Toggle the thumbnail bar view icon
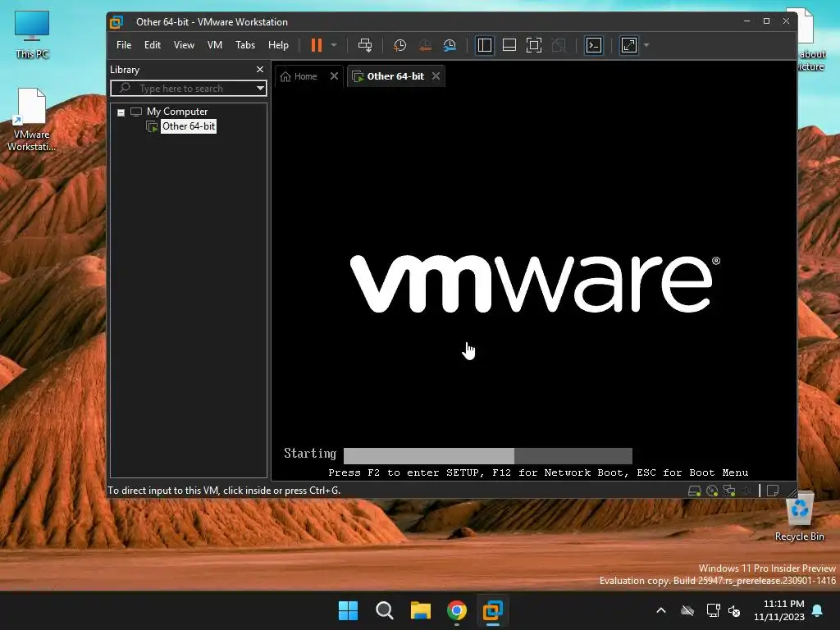 point(509,45)
